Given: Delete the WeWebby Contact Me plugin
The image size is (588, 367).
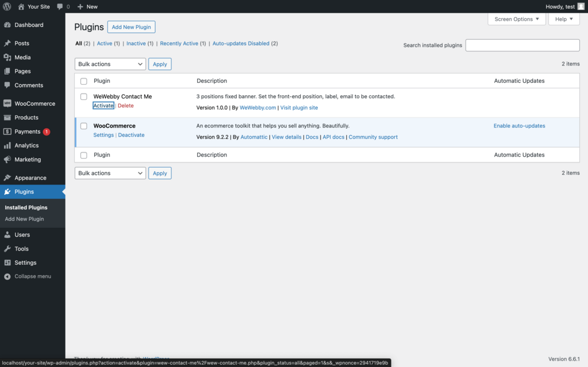Looking at the screenshot, I should [x=126, y=106].
